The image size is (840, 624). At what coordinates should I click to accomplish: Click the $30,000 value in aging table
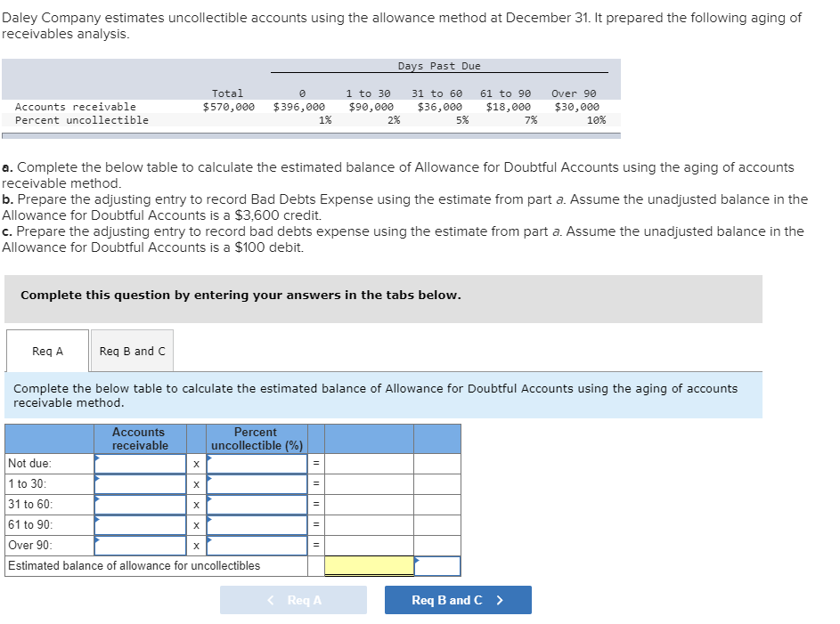click(x=577, y=107)
